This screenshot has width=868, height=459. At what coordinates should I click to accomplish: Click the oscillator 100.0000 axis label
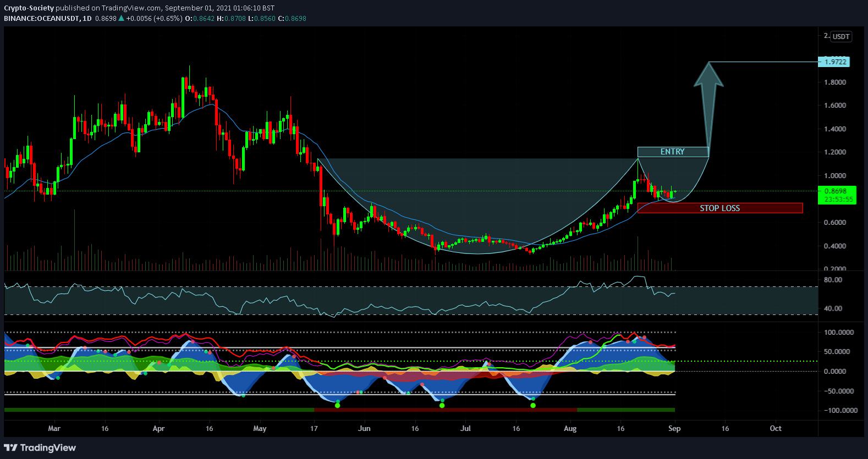tap(839, 332)
